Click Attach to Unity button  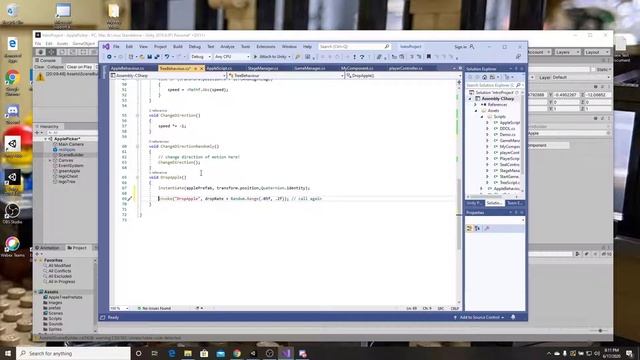click(272, 57)
